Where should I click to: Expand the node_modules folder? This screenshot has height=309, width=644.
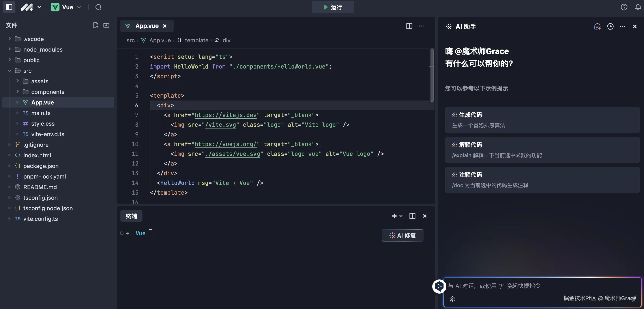(x=9, y=49)
